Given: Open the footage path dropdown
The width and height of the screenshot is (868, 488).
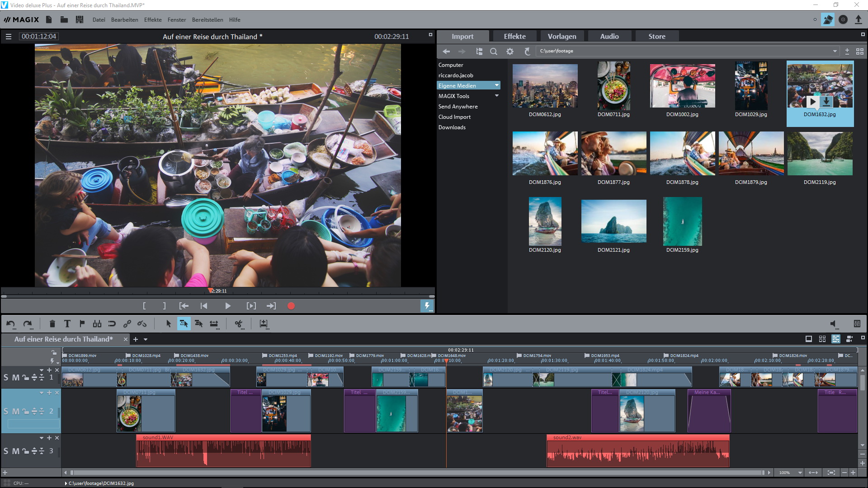Looking at the screenshot, I should coord(835,51).
